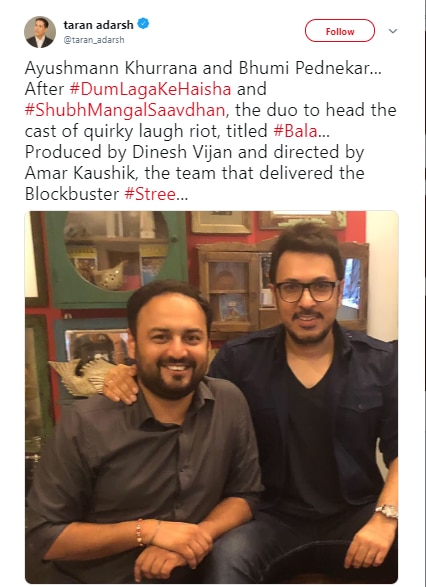The image size is (426, 587).
Task: Click the wristwatch in the tweet photo
Action: point(387,511)
